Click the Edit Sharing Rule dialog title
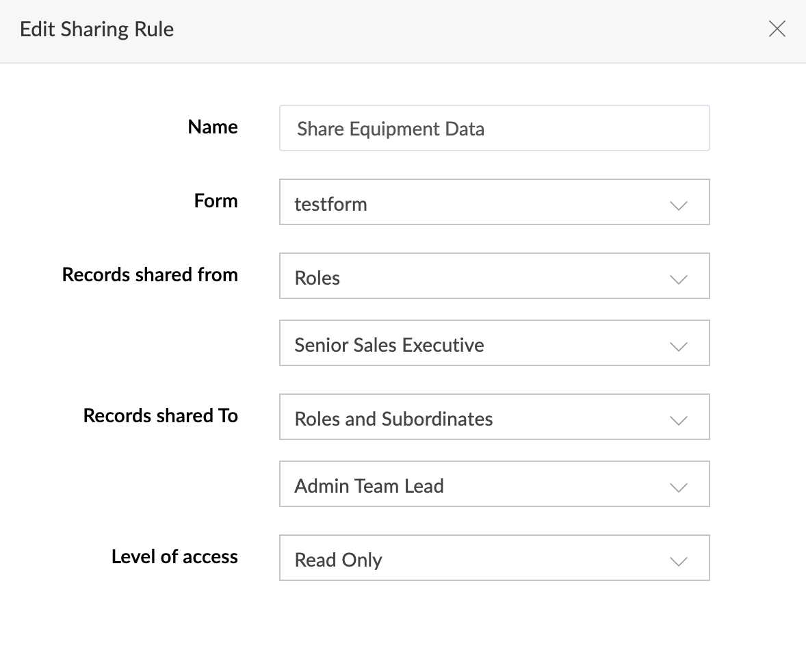The height and width of the screenshot is (672, 806). pyautogui.click(x=97, y=29)
